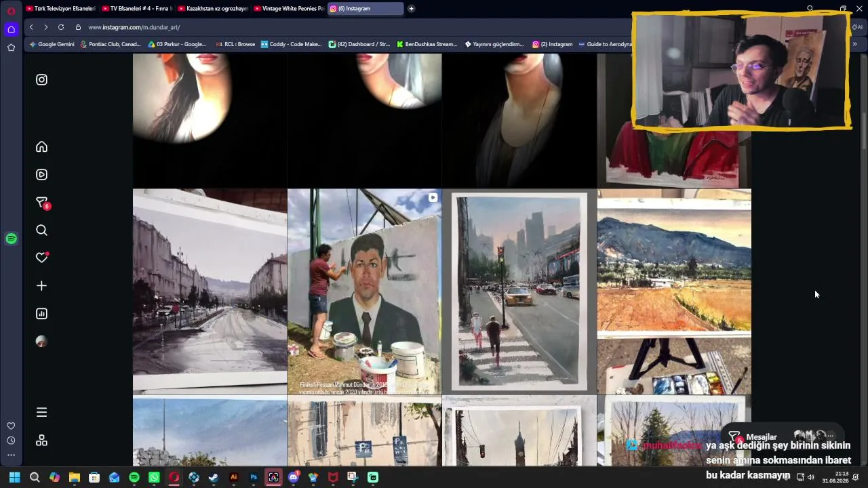Viewport: 868px width, 488px height.
Task: Open Spotify from the taskbar
Action: coord(134,477)
